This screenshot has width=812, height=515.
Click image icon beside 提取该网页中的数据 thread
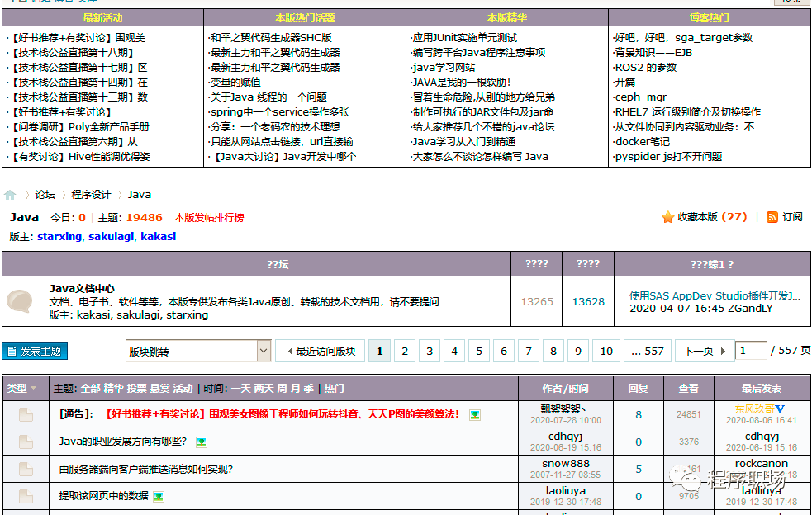159,496
